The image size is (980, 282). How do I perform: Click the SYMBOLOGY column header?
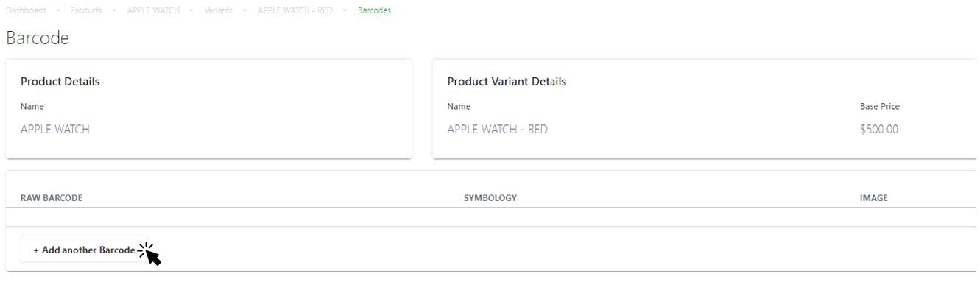490,198
